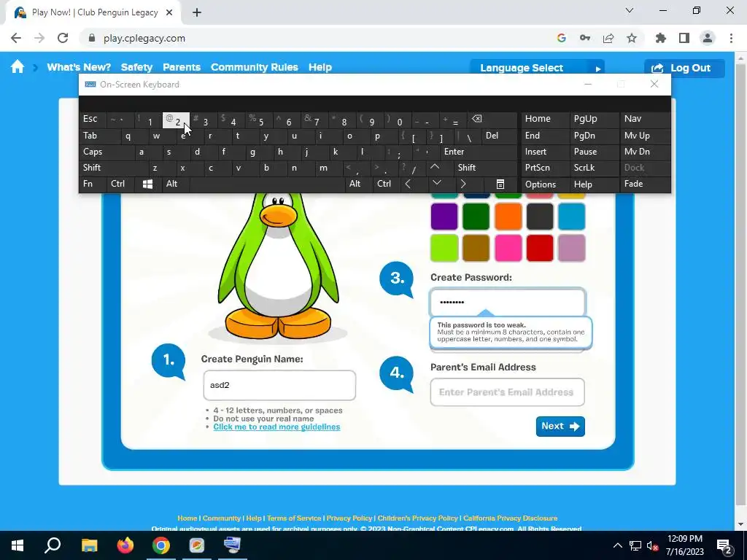Open password manager key icon

pos(585,38)
